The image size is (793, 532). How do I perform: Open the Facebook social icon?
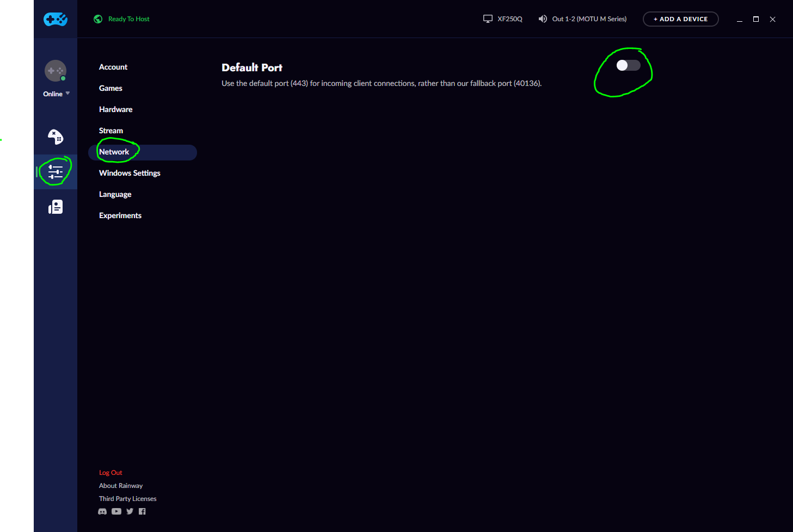click(142, 511)
